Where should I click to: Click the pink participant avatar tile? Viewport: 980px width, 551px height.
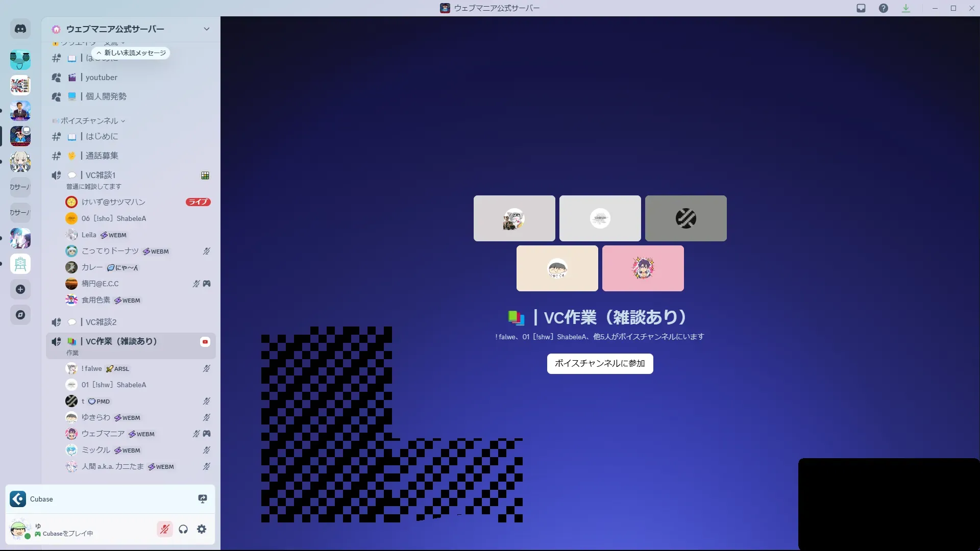pos(643,268)
